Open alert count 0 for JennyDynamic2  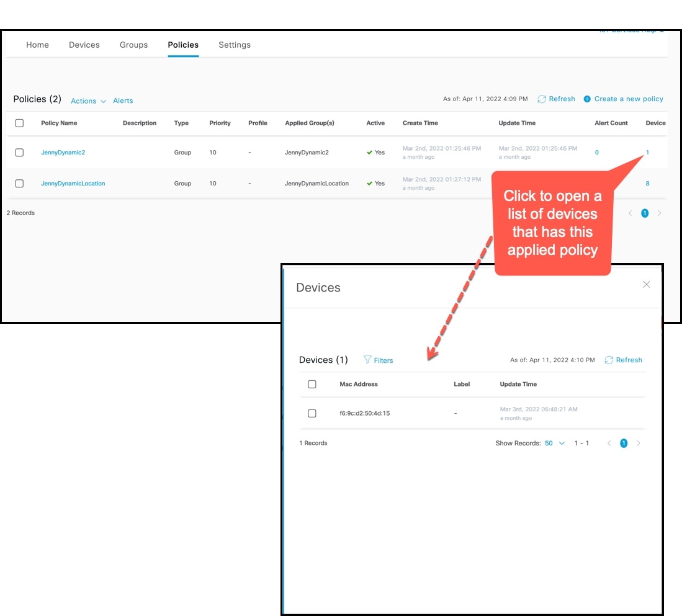click(597, 153)
